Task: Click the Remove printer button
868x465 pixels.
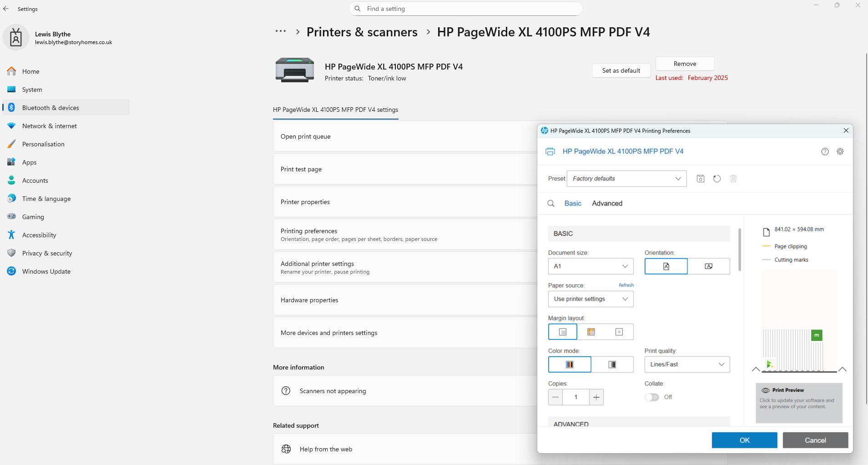Action: (x=685, y=64)
